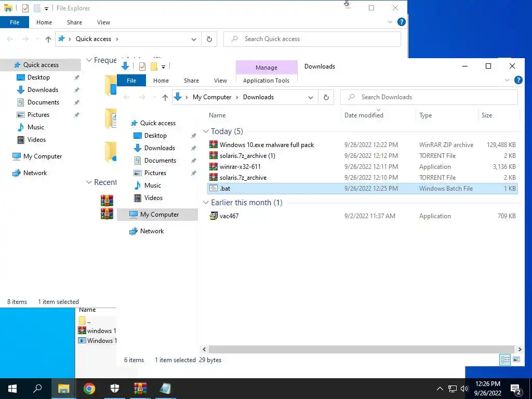Image resolution: width=532 pixels, height=399 pixels.
Task: Click the Up arrow in Quick access window
Action: 48,39
